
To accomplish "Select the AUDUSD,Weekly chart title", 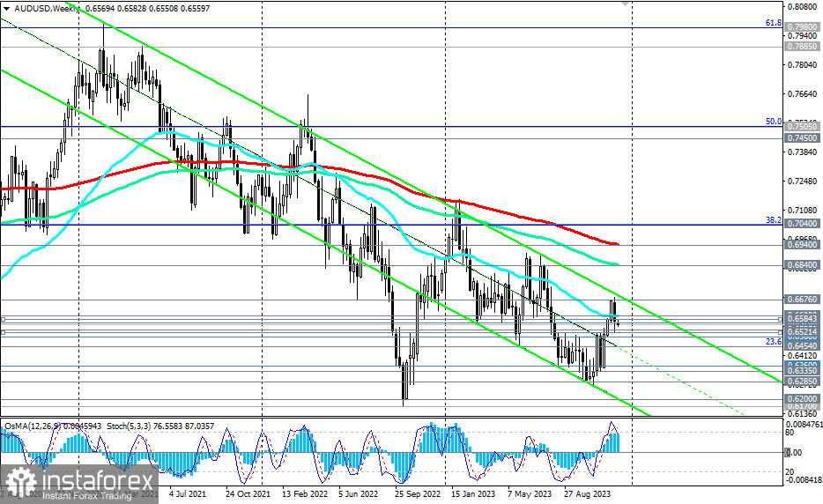I will pos(46,9).
